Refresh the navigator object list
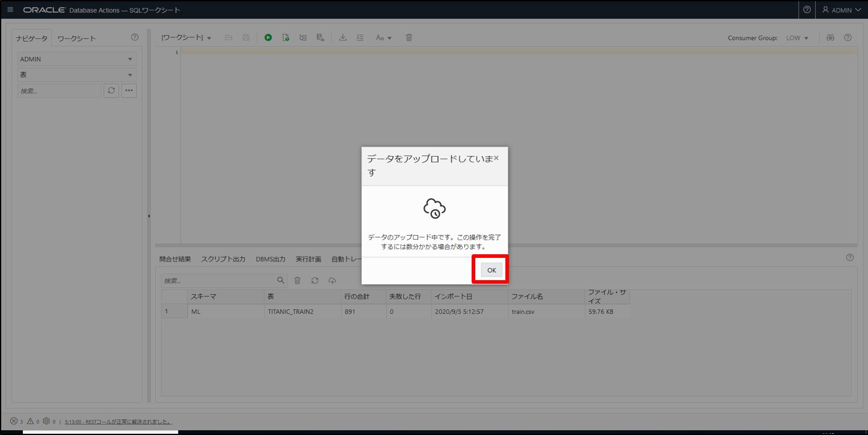The width and height of the screenshot is (868, 435). coord(111,91)
